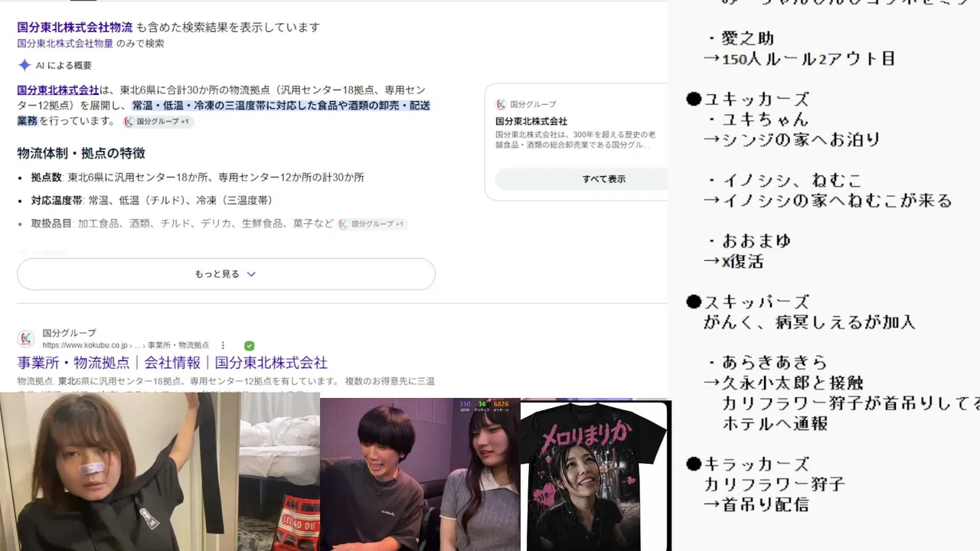Screen dimensions: 980x551
Task: Click the bullet label "対応温度帯"
Action: coord(51,200)
